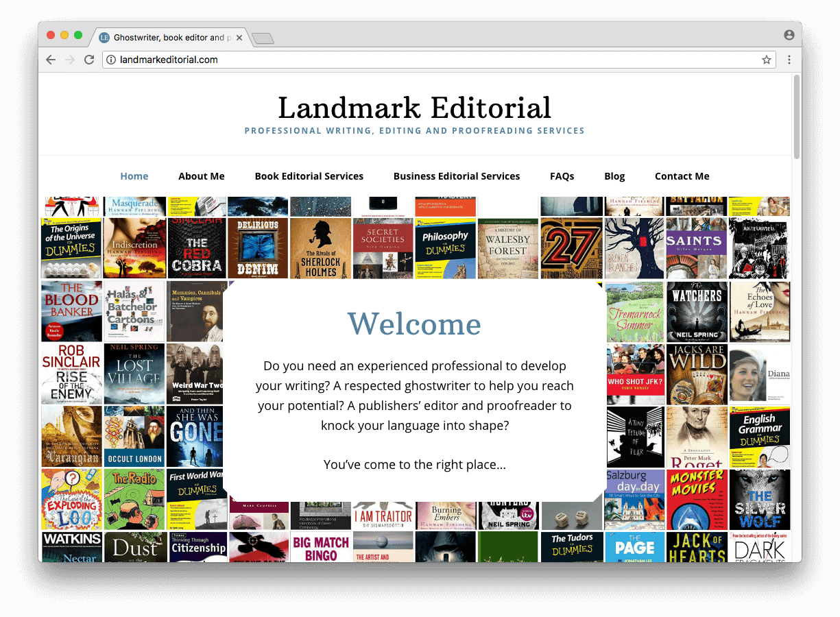Open the Contact Me page
This screenshot has width=840, height=617.
pos(682,176)
